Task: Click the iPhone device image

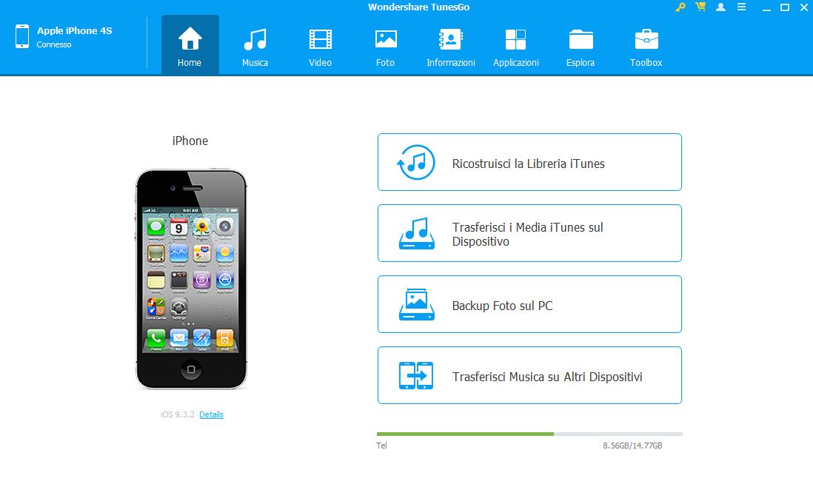Action: point(191,280)
